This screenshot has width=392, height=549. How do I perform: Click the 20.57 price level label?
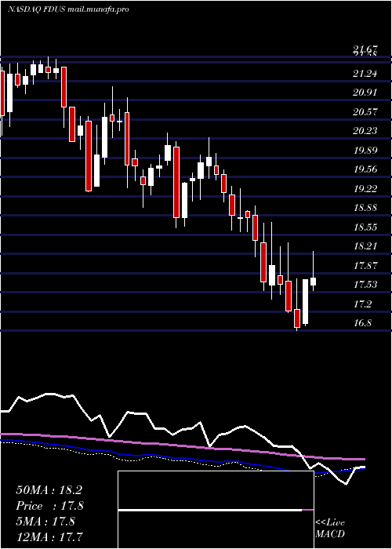365,112
